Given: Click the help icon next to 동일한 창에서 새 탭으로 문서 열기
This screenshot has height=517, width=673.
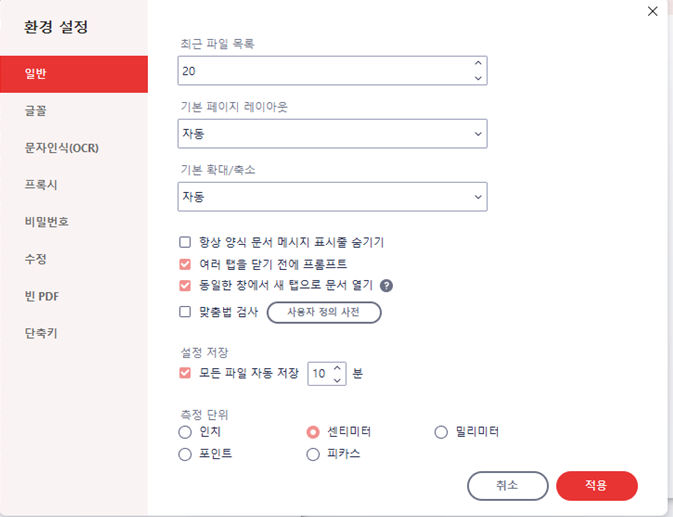Looking at the screenshot, I should coord(386,285).
